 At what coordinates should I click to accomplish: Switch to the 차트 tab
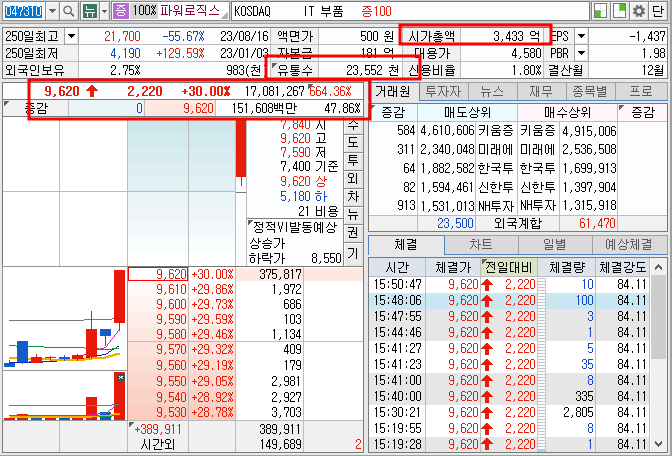(481, 245)
